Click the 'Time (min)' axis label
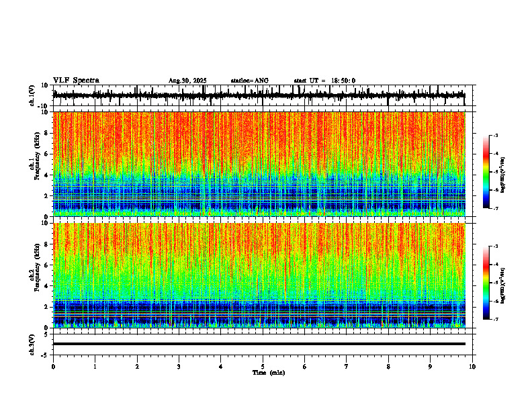The width and height of the screenshot is (532, 411). tap(269, 373)
